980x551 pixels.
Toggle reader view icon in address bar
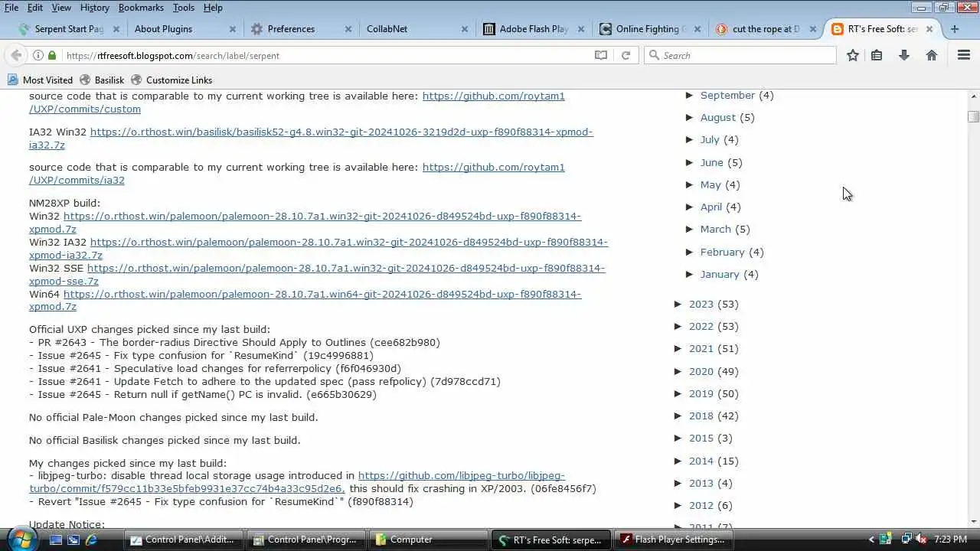coord(601,55)
